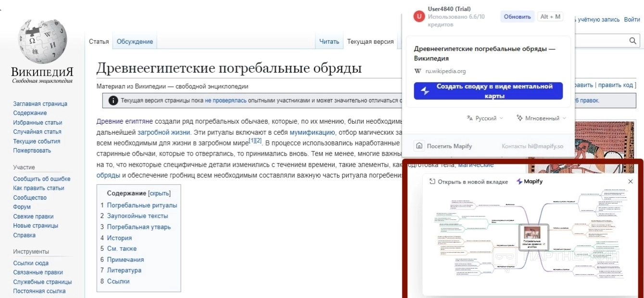Click Связанные правки tools link
Screen dimensions: 644x298
coord(38,272)
